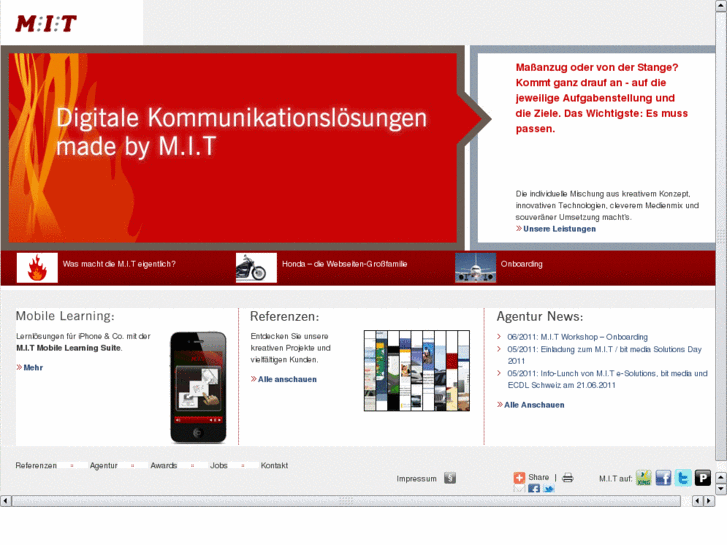Screen dimensions: 727x545
Task: Open M.I.T's XING profile icon
Action: click(x=644, y=478)
